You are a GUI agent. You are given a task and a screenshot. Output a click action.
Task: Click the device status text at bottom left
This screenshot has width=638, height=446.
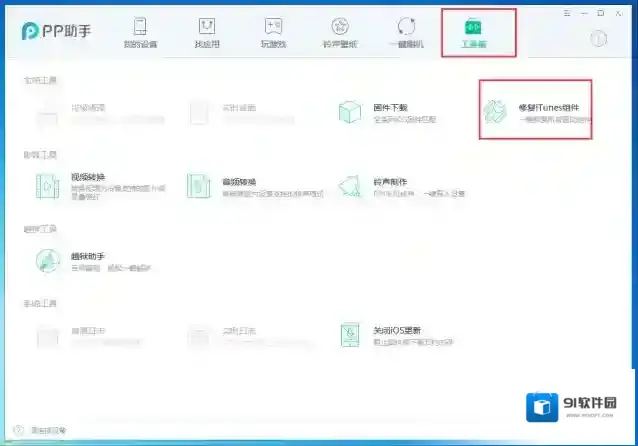click(48, 431)
